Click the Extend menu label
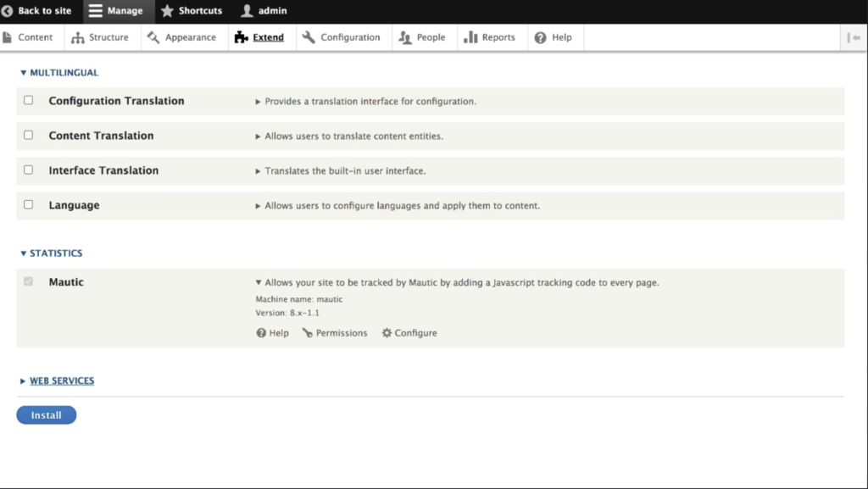This screenshot has width=868, height=489. pos(269,37)
